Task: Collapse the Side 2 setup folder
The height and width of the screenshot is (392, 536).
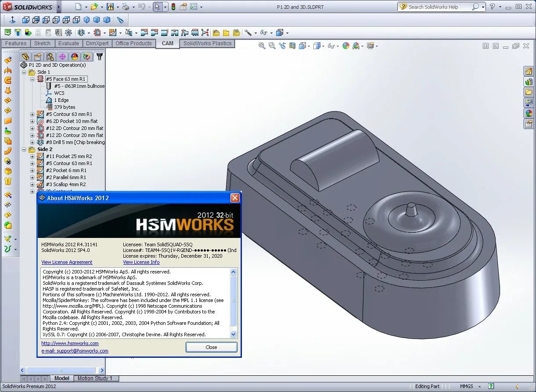Action: [24, 149]
